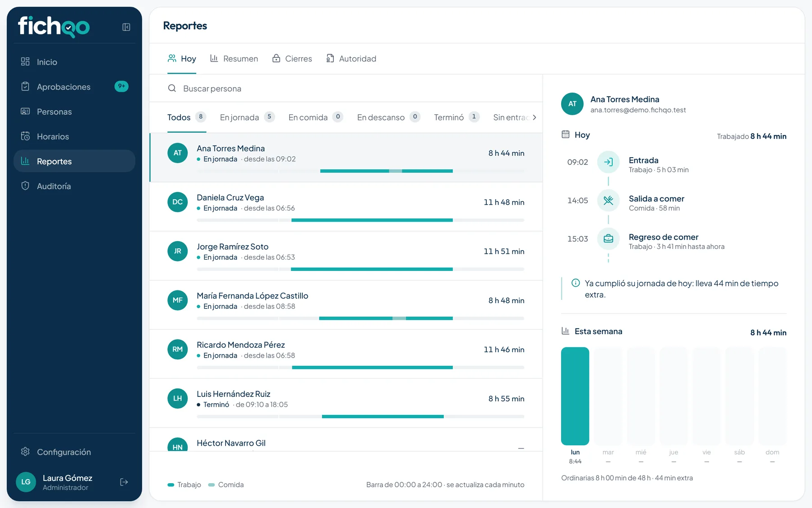The image size is (812, 508).
Task: Open Luis Hernández Ruiz's entry
Action: click(x=346, y=404)
